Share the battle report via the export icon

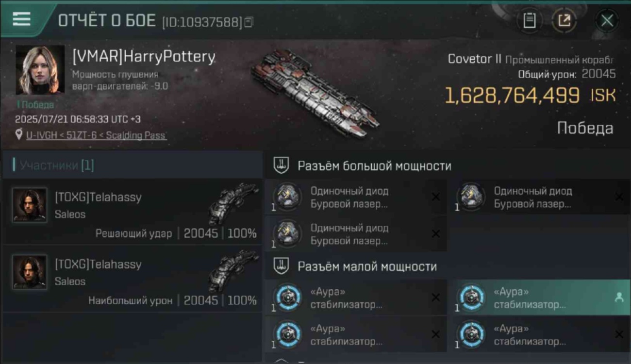click(564, 20)
